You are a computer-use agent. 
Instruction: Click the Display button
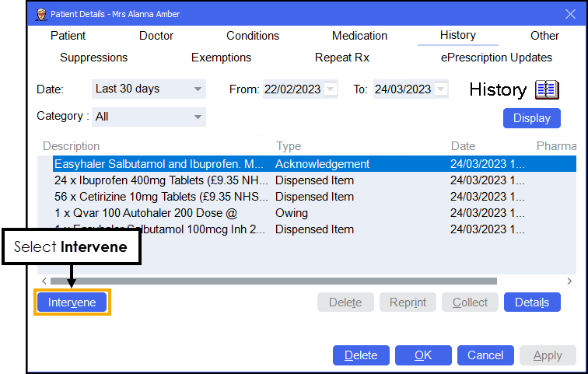532,118
